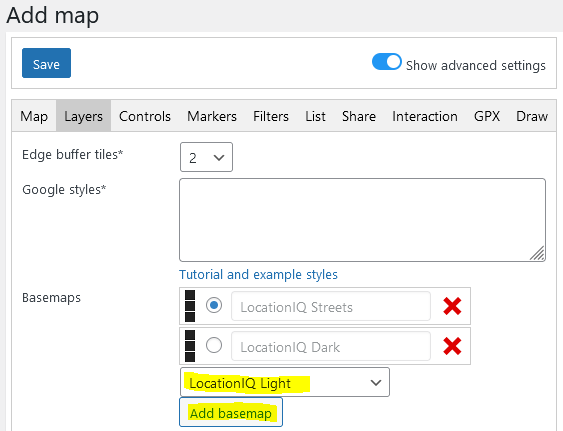Click into the Google styles text area
This screenshot has height=431, width=563.
pyautogui.click(x=362, y=220)
